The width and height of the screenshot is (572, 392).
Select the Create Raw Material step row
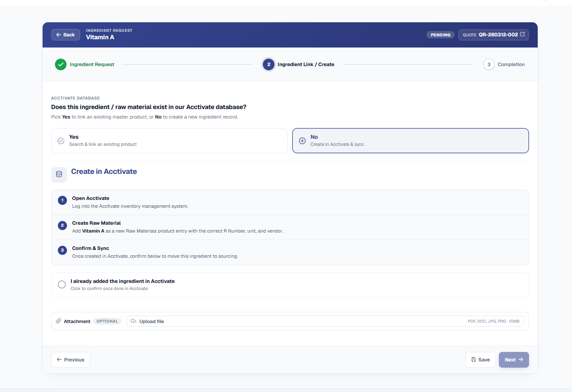coord(290,227)
